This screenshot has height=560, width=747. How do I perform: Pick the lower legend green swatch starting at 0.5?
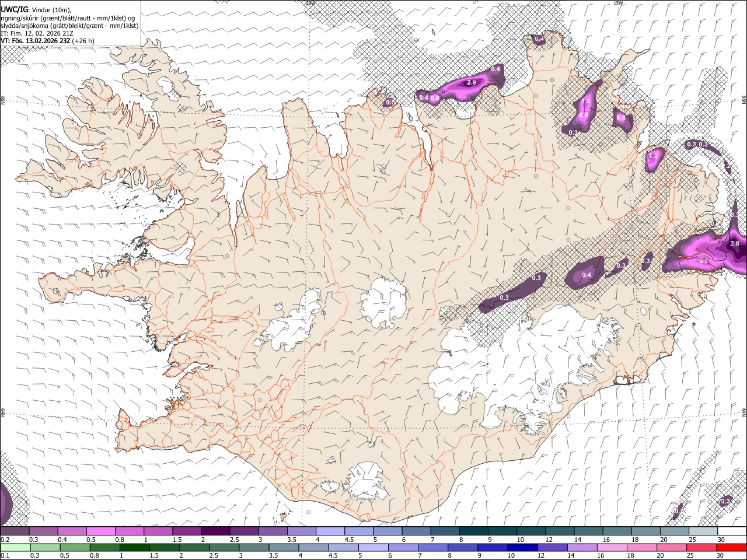75,548
